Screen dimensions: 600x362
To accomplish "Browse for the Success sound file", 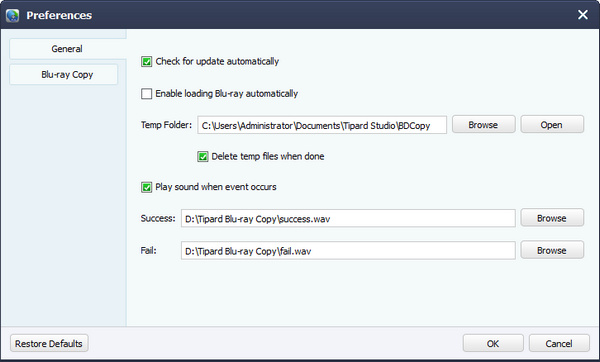I will point(552,218).
